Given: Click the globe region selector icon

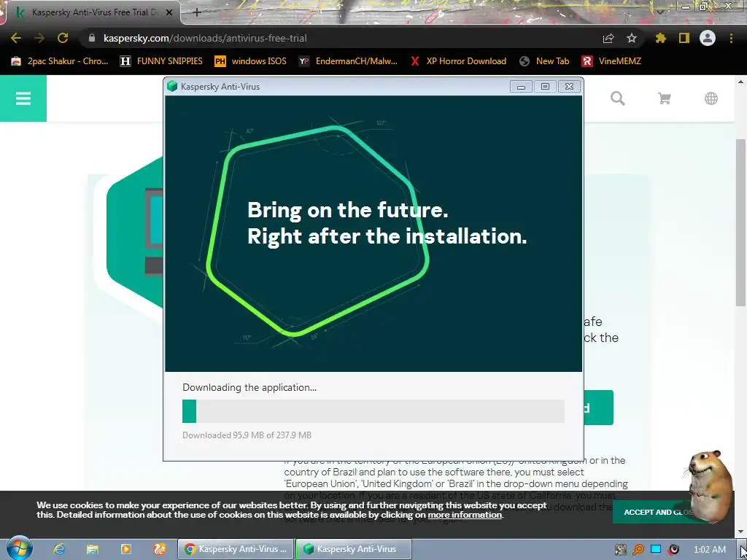Looking at the screenshot, I should point(711,98).
